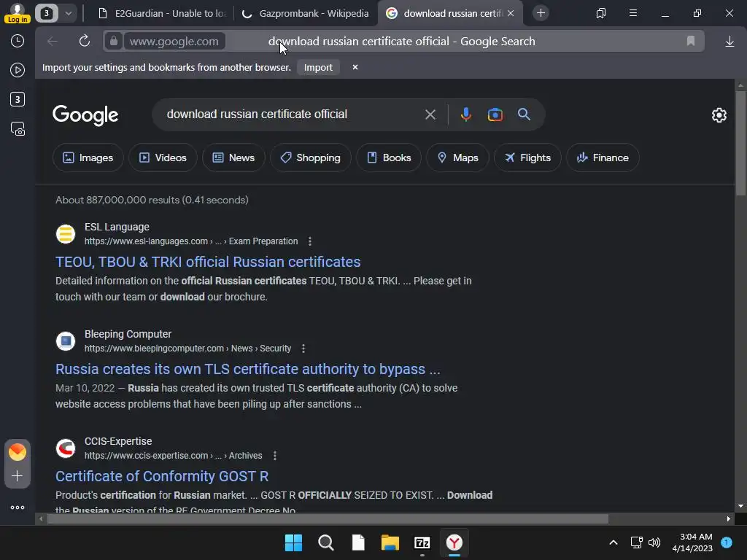This screenshot has height=560, width=747.
Task: Bookmark this page
Action: point(690,41)
